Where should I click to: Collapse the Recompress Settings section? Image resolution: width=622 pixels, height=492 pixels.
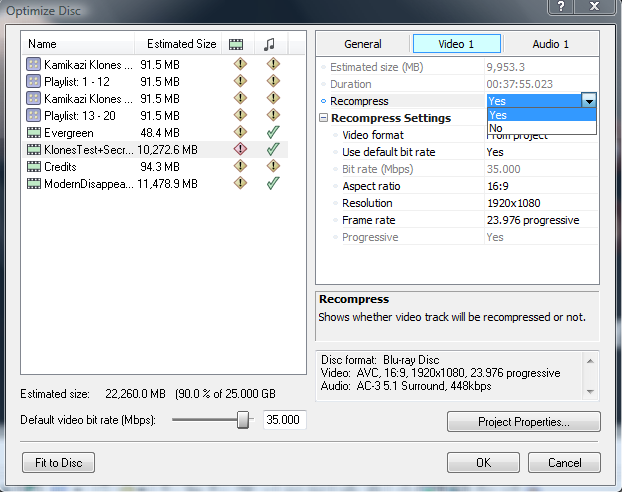pos(324,118)
